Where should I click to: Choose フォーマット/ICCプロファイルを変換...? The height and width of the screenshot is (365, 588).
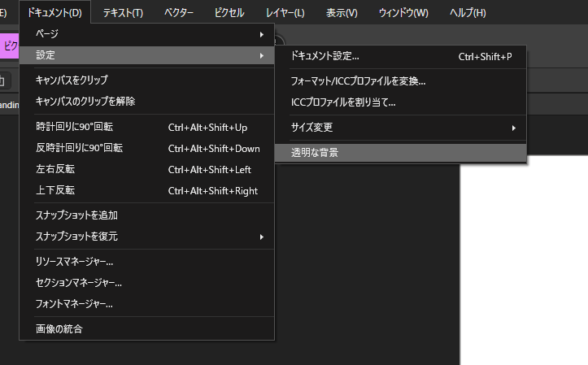coord(358,81)
